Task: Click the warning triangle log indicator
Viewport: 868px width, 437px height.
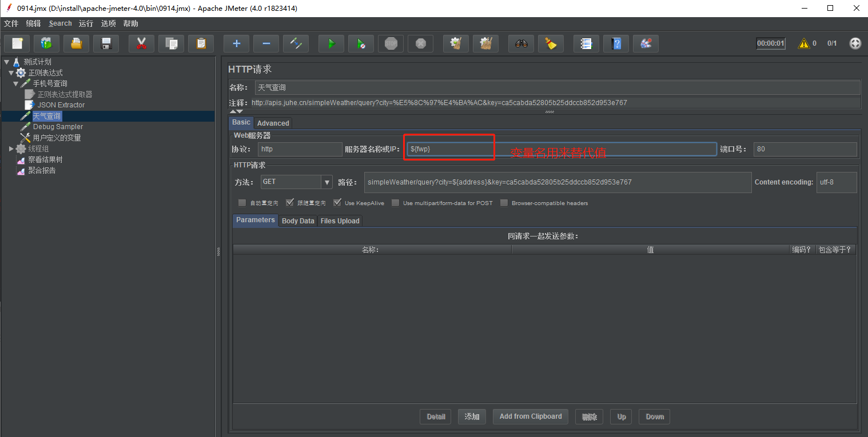Action: (804, 43)
